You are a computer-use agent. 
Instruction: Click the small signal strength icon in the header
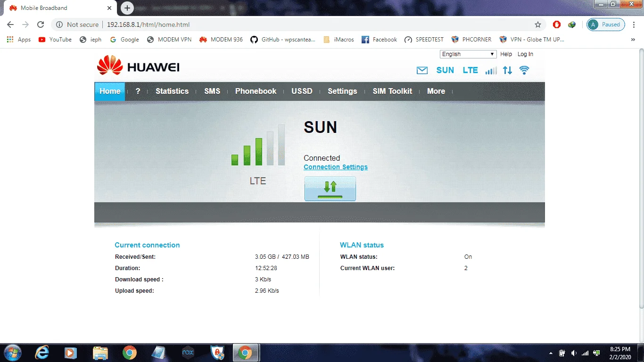[491, 70]
